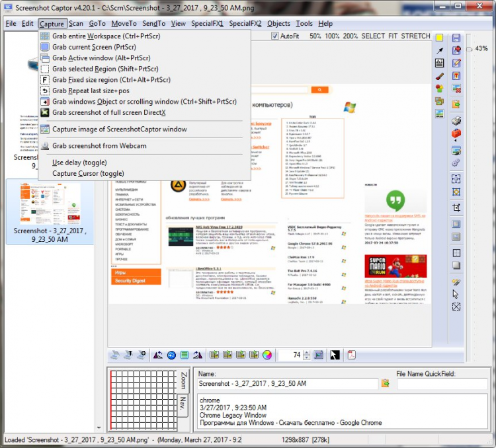Click the comment box containing chrome text

click(342, 411)
